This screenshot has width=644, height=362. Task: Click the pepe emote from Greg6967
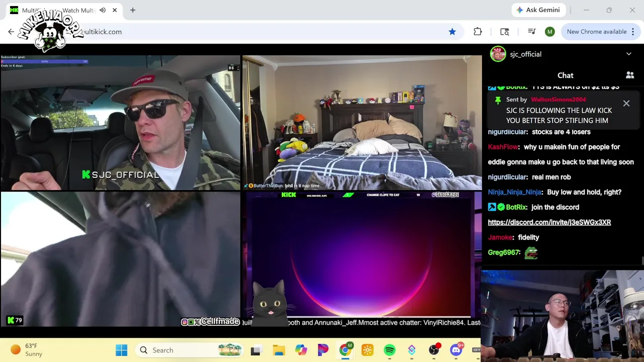531,253
